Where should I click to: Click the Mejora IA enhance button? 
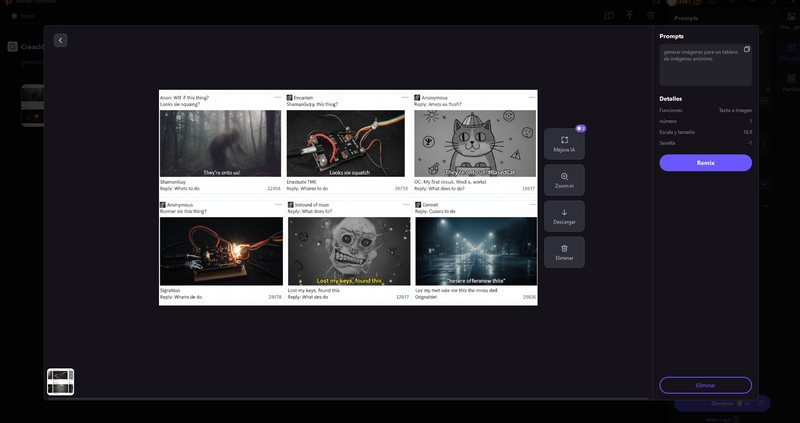tap(564, 144)
